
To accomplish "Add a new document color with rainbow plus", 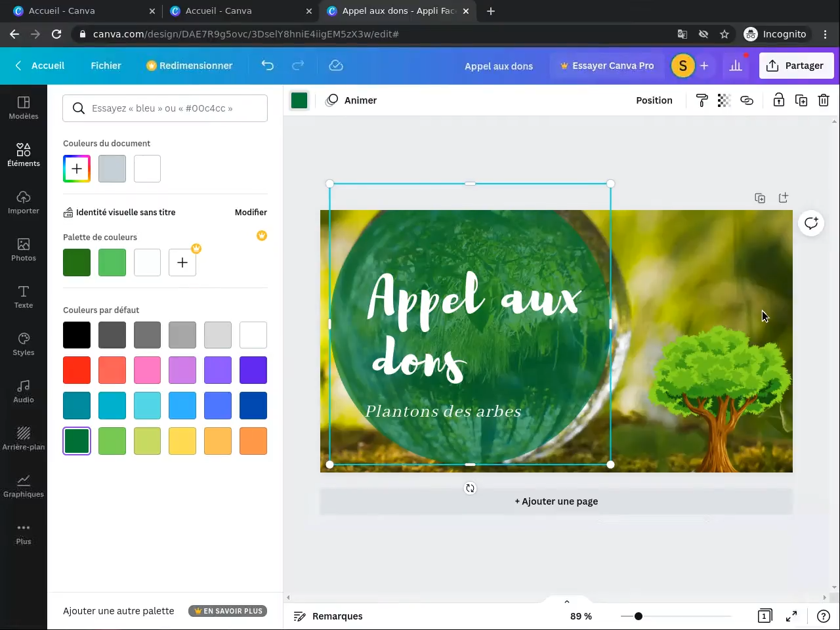I will (77, 169).
